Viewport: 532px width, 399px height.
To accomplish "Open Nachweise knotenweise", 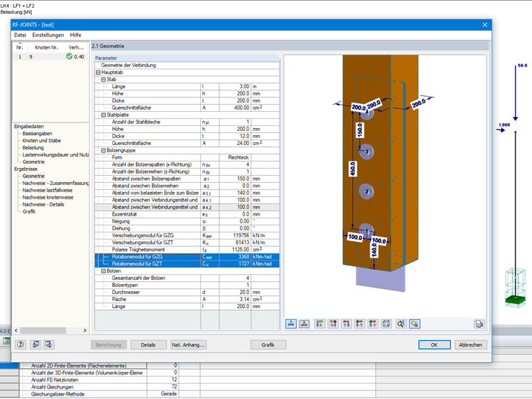I will (x=48, y=197).
